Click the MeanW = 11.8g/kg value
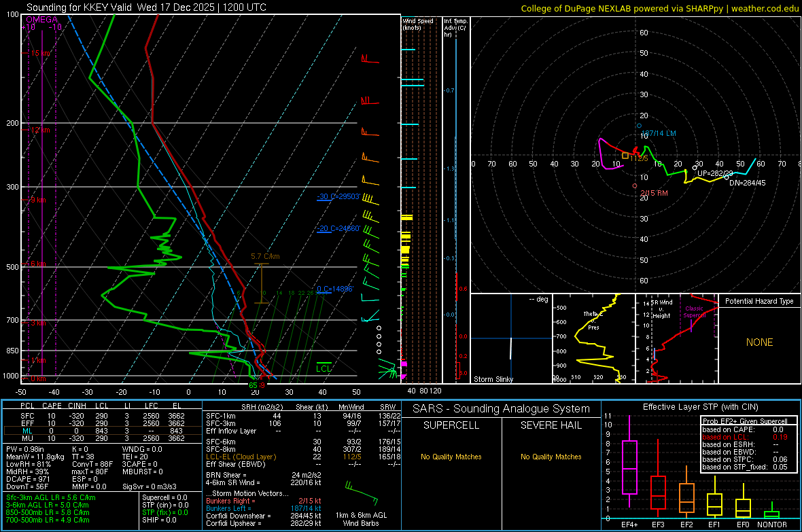802x532 pixels. pos(35,457)
